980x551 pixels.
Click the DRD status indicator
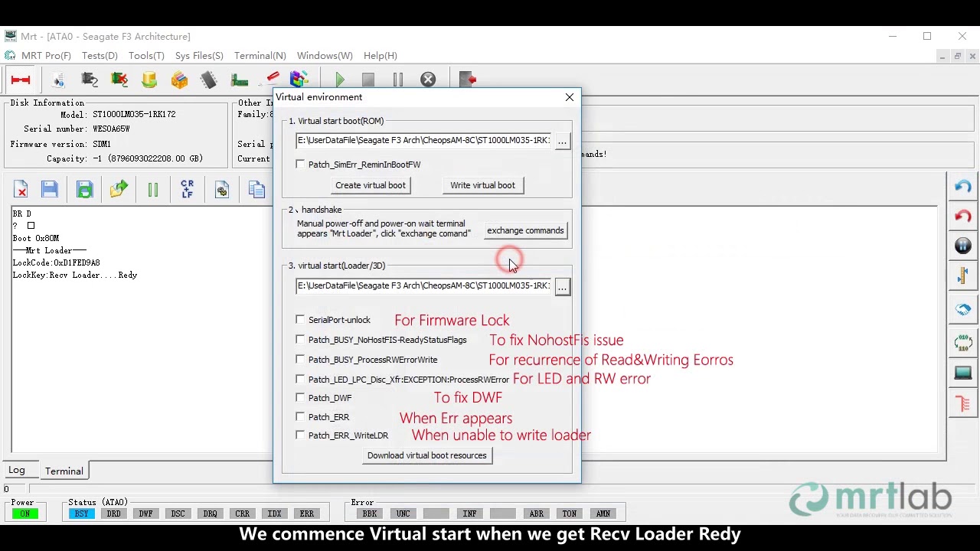pos(113,514)
